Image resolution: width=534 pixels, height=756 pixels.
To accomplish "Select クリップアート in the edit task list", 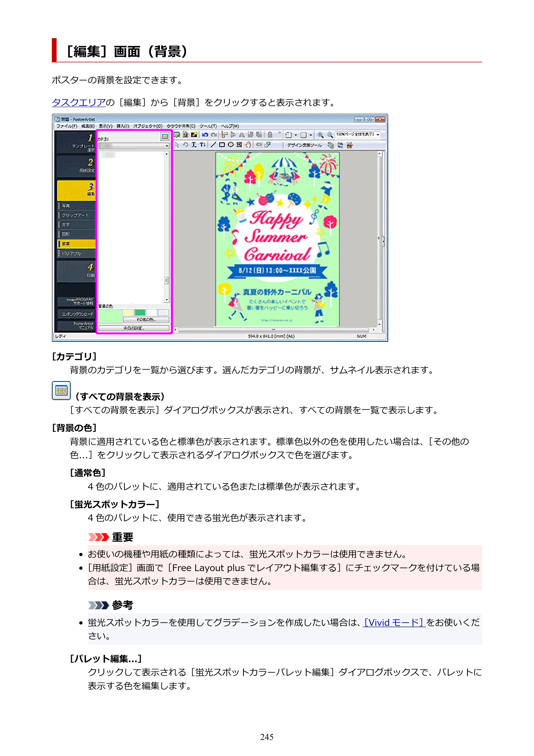I will pos(77,215).
